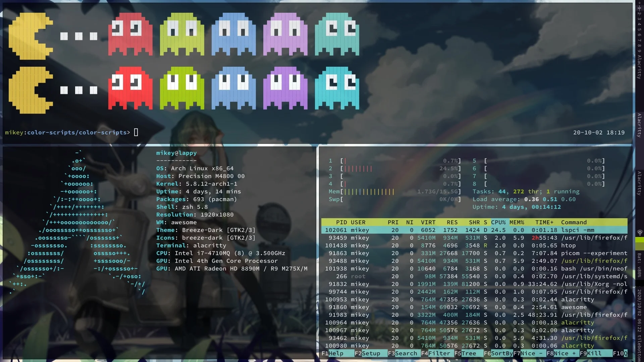
Task: Sort htop by PID column header
Action: point(341,222)
